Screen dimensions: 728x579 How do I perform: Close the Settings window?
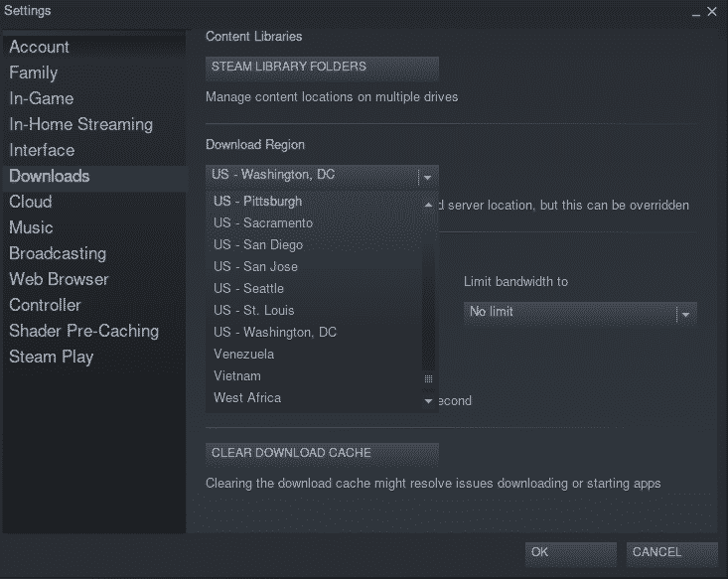pyautogui.click(x=712, y=11)
